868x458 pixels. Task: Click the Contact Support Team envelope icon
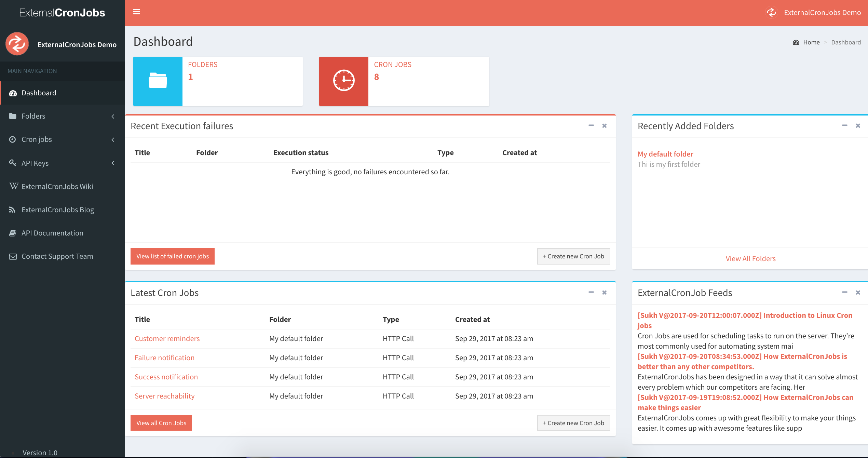tap(13, 256)
